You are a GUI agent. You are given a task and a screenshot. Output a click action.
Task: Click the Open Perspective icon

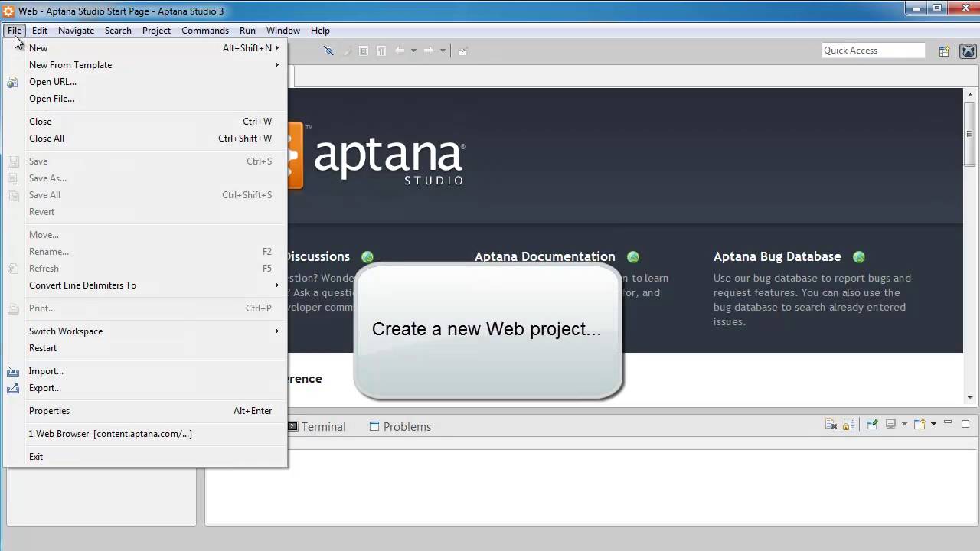click(x=944, y=51)
